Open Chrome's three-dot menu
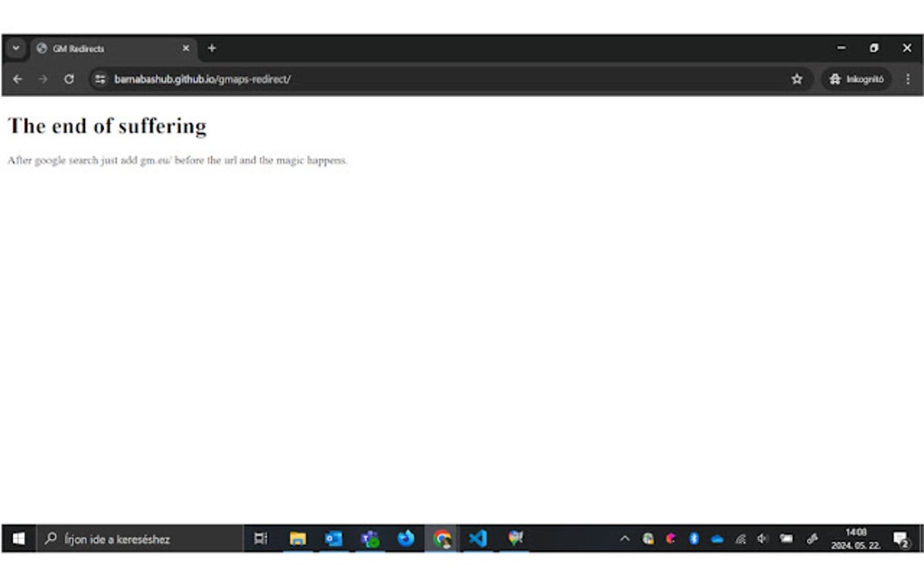 tap(909, 79)
